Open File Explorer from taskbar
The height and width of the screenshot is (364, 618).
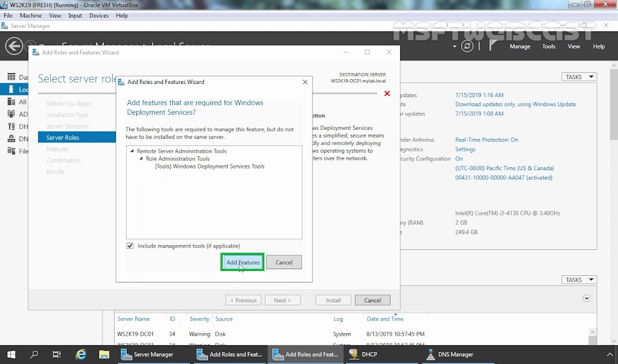(x=104, y=354)
